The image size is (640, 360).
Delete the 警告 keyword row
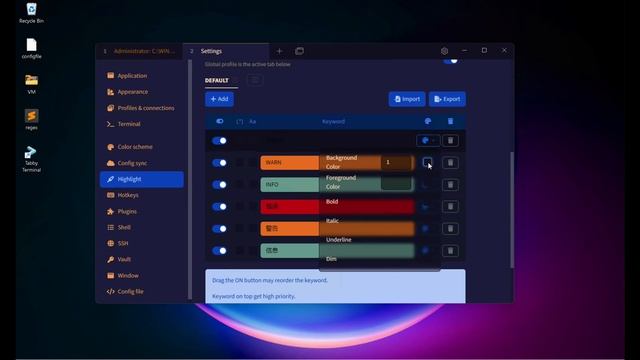[x=450, y=229]
